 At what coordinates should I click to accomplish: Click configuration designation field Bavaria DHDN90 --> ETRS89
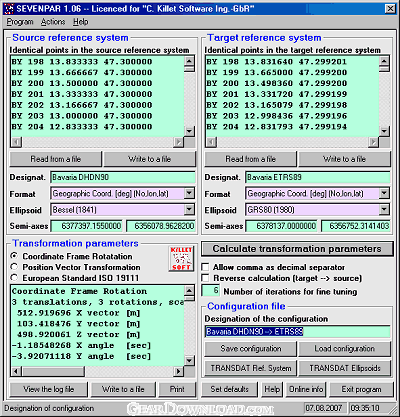point(297,332)
